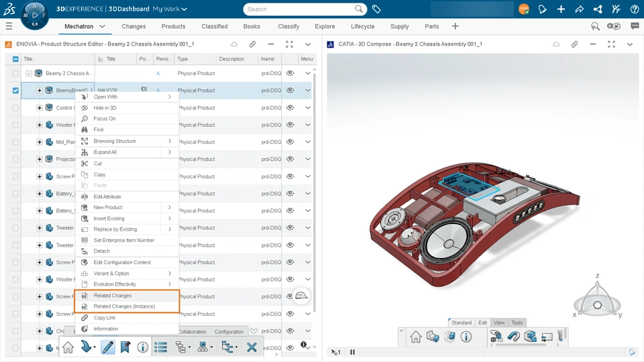The image size is (644, 362).
Task: Switch to the Lifecycle dashboard tab
Action: point(363,26)
